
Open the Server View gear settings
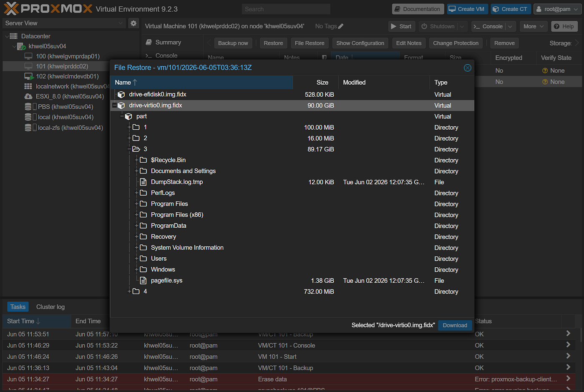point(133,23)
